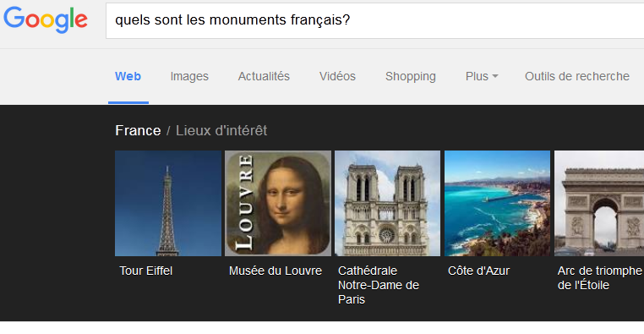Click the Lieux d'intérêt breadcrumb
Image resolution: width=644 pixels, height=334 pixels.
click(221, 131)
